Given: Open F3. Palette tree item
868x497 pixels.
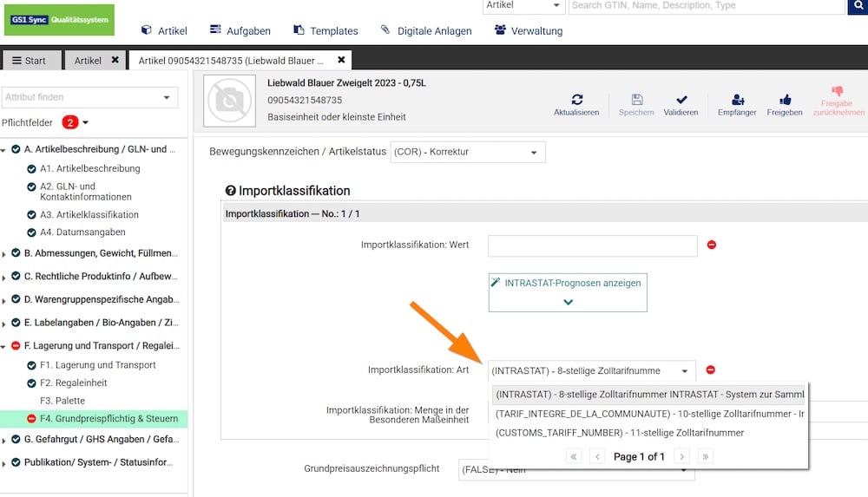Looking at the screenshot, I should coord(62,401).
